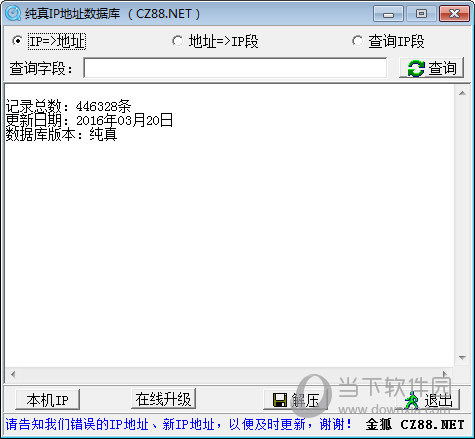The width and height of the screenshot is (475, 439).
Task: Choose the 查询IP段 radio option
Action: 357,41
